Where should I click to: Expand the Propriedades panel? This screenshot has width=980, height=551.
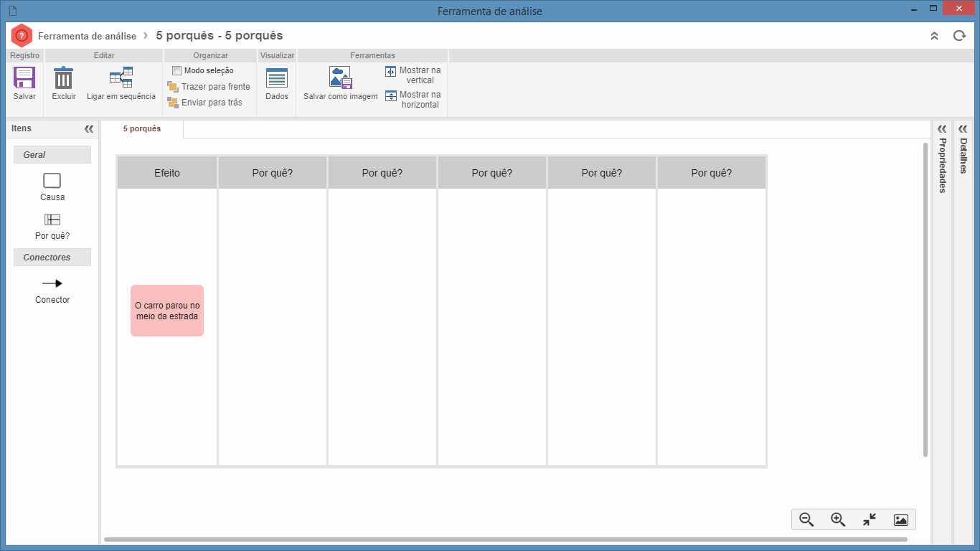tap(942, 129)
